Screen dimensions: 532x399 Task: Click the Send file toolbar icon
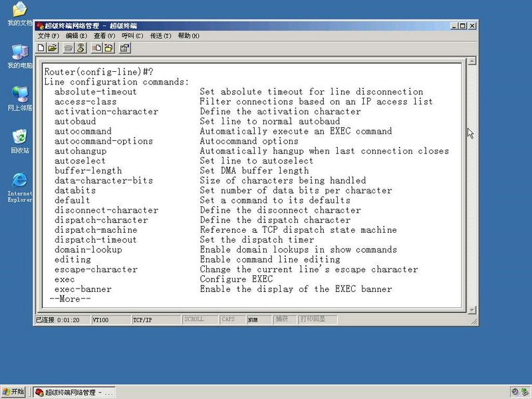[96, 48]
